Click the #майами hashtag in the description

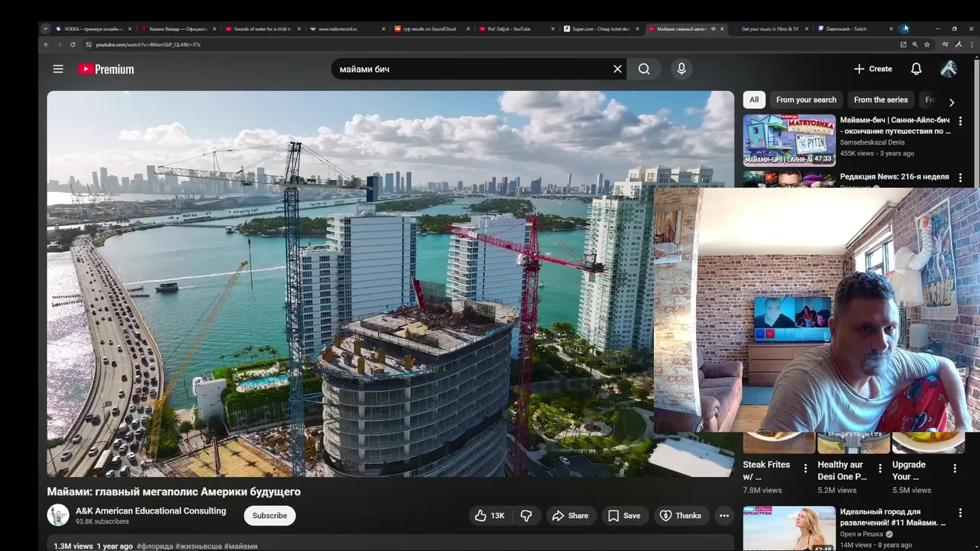click(x=240, y=546)
